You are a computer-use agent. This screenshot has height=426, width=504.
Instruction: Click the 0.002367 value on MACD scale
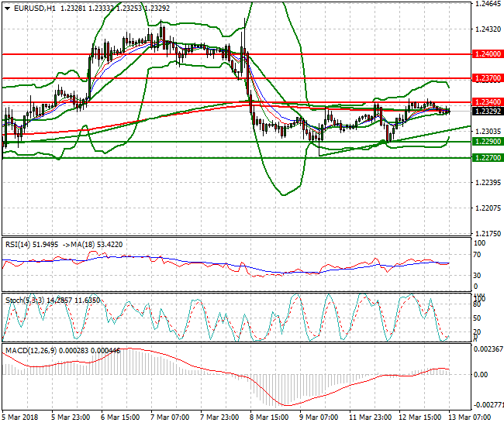tap(488, 349)
